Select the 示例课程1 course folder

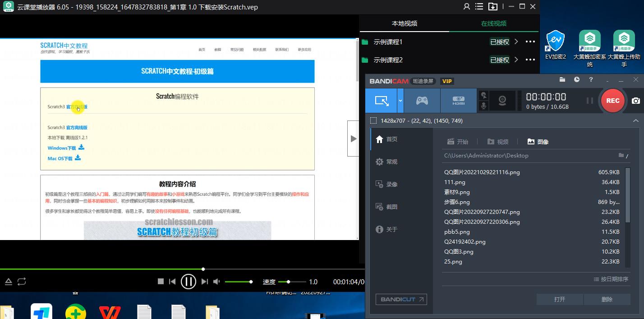click(388, 42)
